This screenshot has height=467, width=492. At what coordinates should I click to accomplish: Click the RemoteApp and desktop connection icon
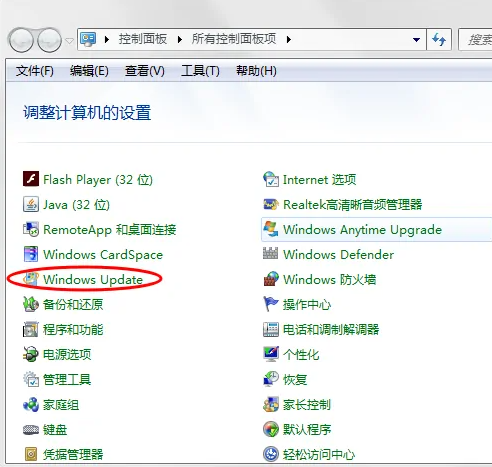pos(31,229)
